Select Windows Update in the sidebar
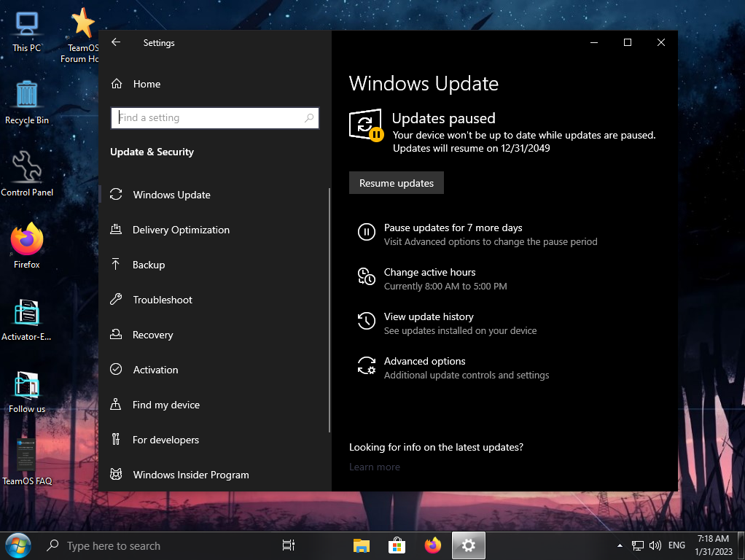 pos(214,195)
